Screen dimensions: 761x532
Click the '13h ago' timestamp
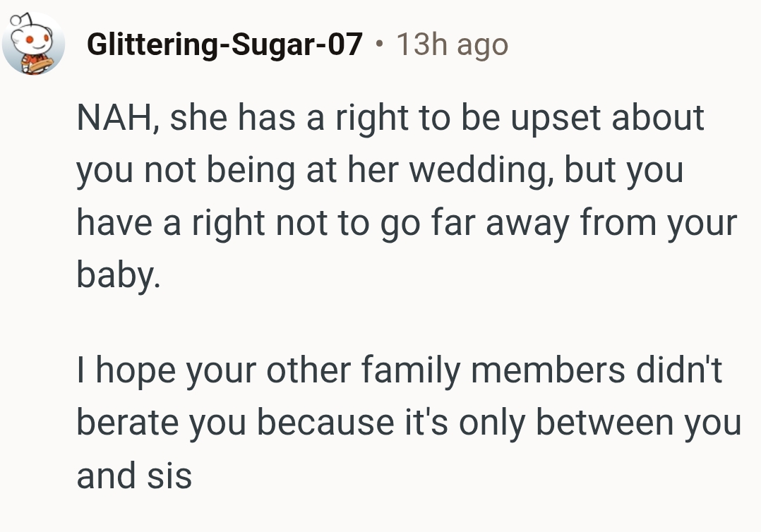coord(452,45)
